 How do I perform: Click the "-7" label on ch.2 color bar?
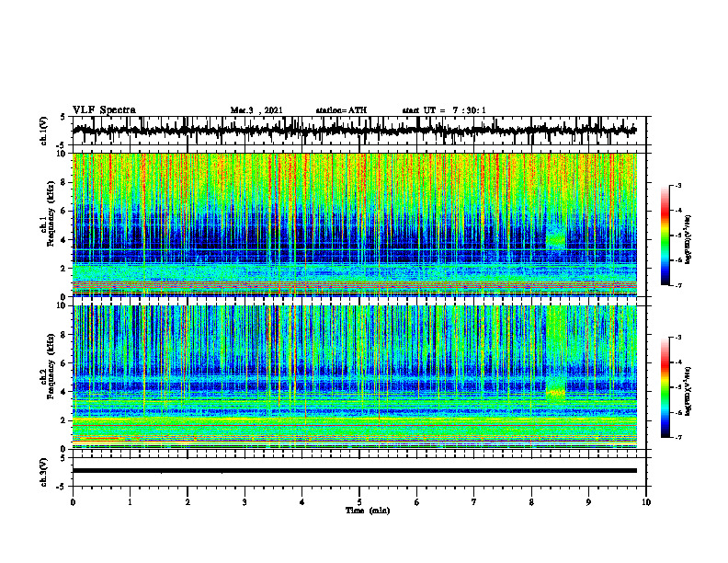[x=677, y=437]
